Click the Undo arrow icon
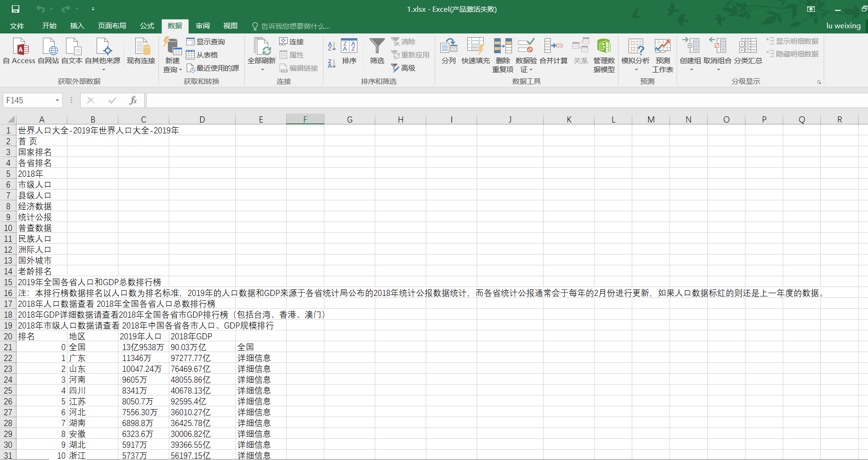 coord(41,9)
